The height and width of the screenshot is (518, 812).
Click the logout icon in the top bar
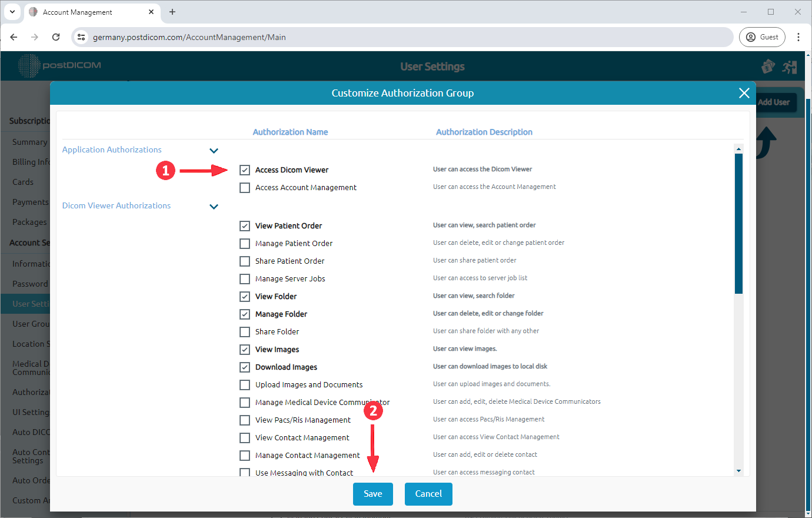(x=790, y=67)
